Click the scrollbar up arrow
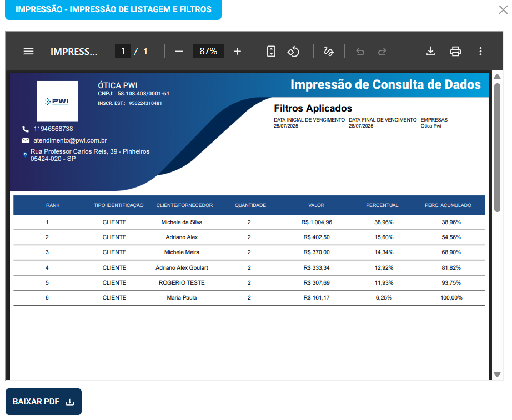Viewport: 512px width, 420px height. [x=498, y=77]
